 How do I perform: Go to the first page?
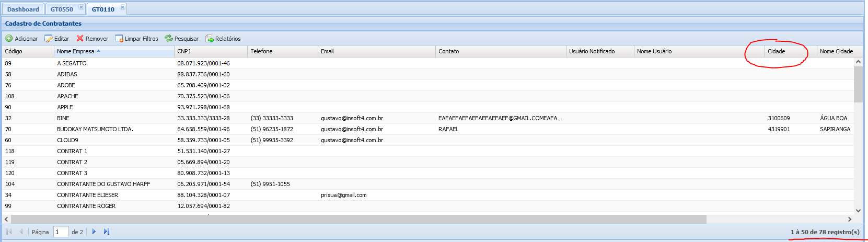coord(9,232)
